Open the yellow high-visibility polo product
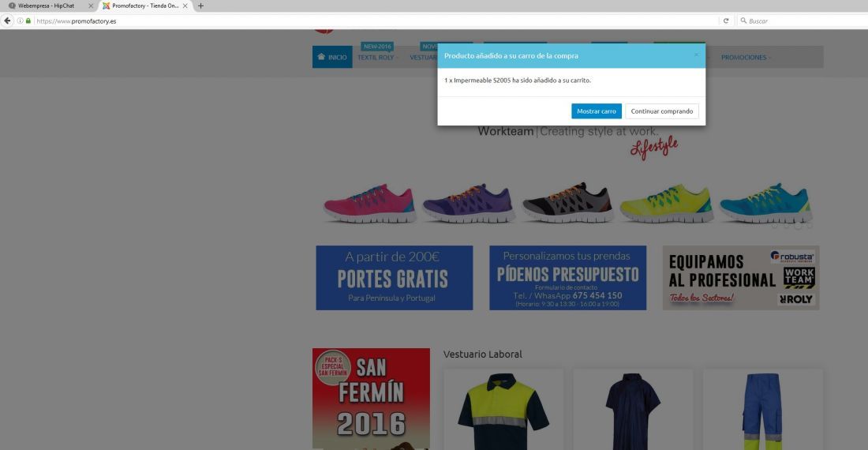Image resolution: width=868 pixels, height=450 pixels. point(503,411)
